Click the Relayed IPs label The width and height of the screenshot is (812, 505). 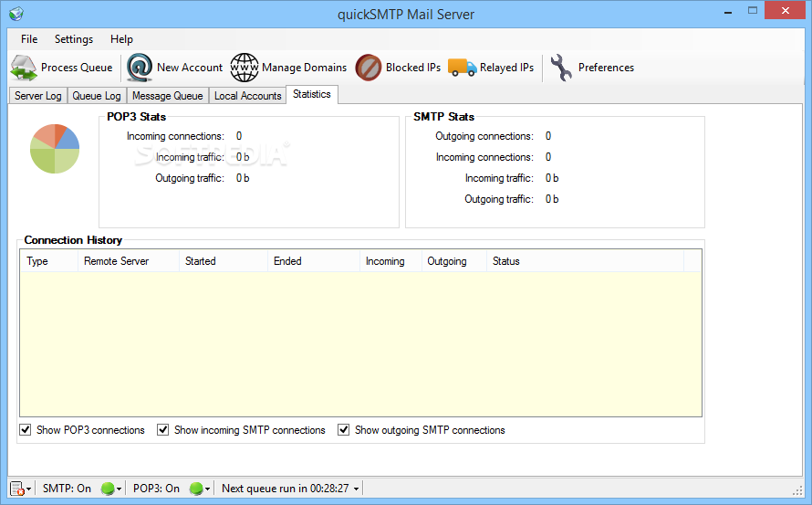coord(507,68)
